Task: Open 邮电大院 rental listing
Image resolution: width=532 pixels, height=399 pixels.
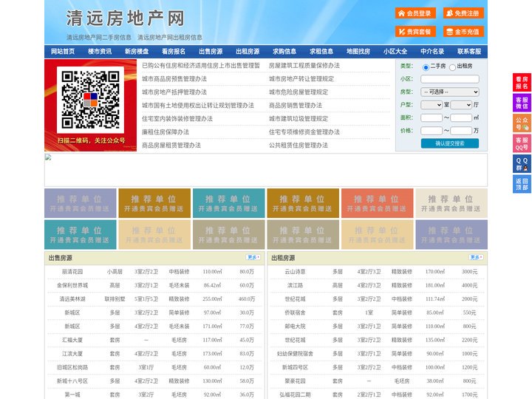Action: click(x=295, y=327)
